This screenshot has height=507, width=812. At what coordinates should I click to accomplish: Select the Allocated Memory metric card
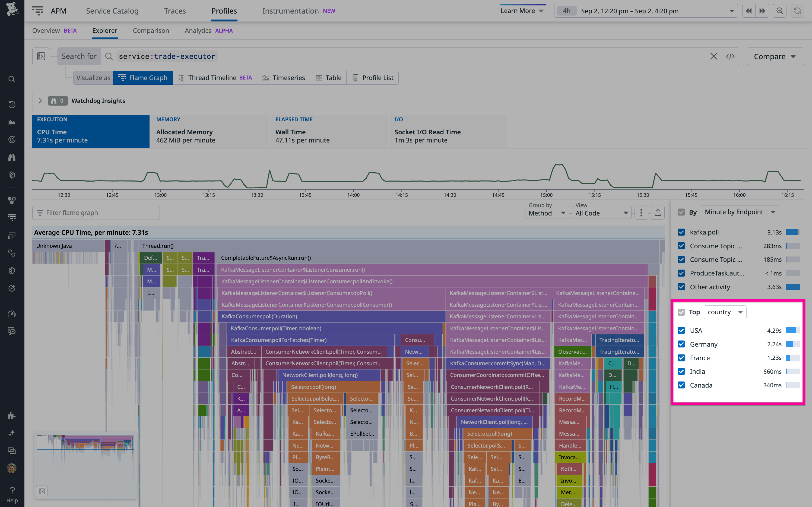[210, 132]
